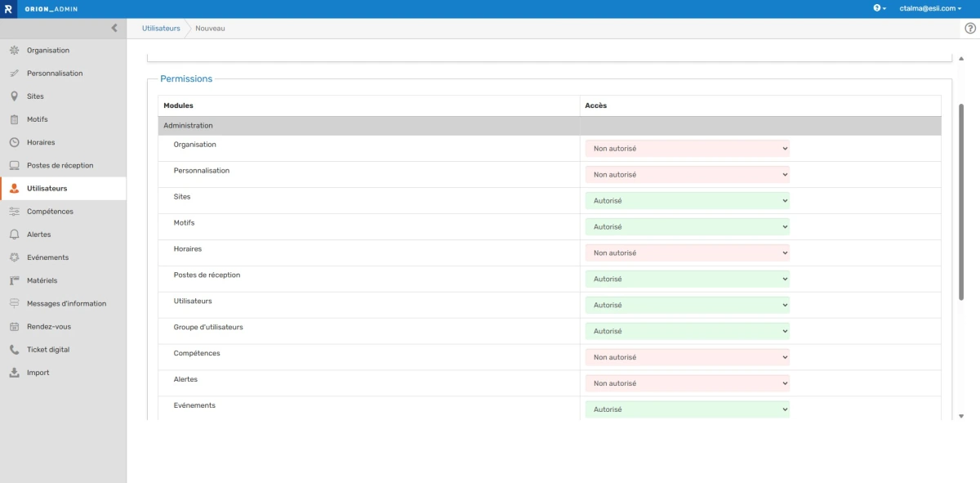The height and width of the screenshot is (483, 980).
Task: Open the Alertes permission dropdown
Action: [x=687, y=383]
